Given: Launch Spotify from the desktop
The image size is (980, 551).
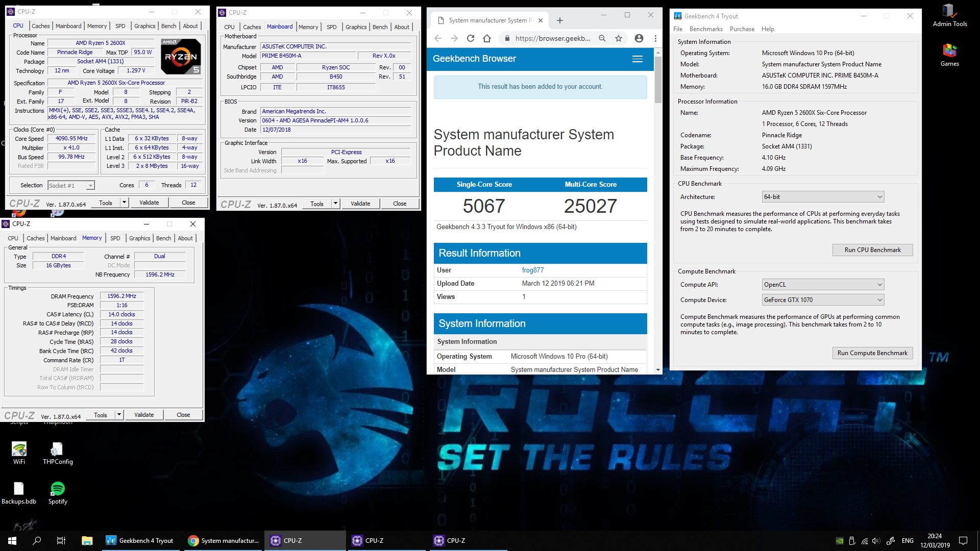Looking at the screenshot, I should pyautogui.click(x=58, y=493).
